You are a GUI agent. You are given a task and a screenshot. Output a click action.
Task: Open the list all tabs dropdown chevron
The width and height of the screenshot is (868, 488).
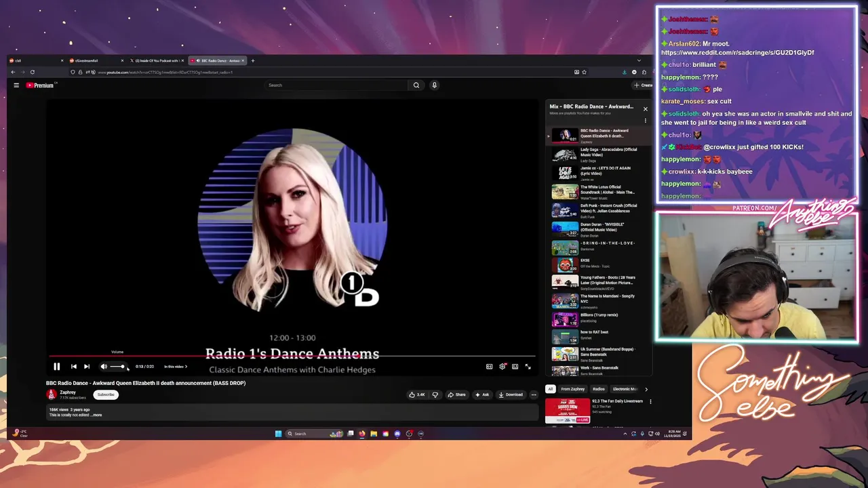(639, 61)
